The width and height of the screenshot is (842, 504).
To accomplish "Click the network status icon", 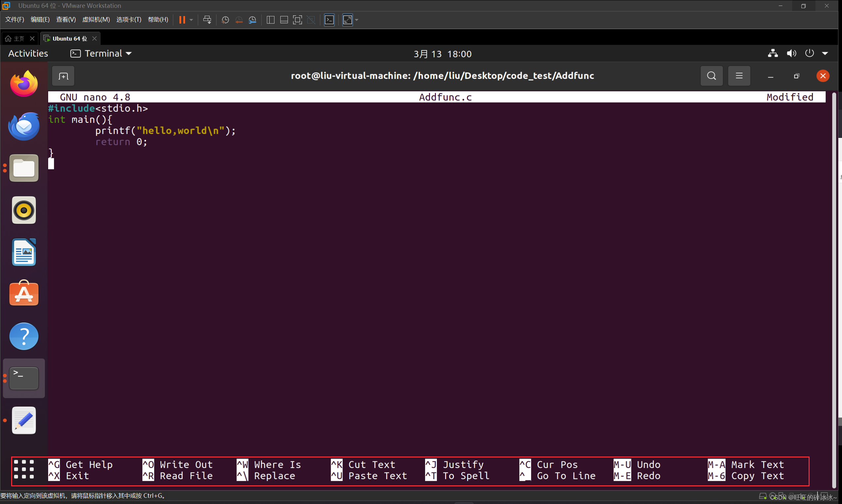I will point(773,53).
